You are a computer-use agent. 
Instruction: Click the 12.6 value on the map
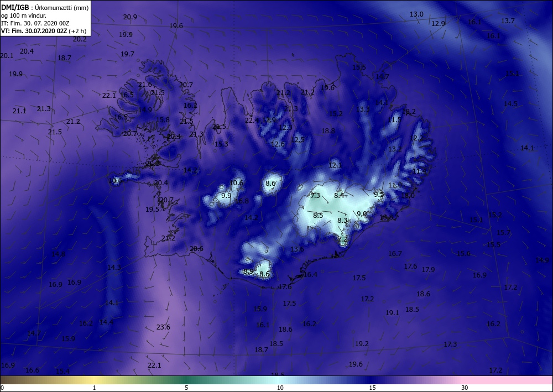click(278, 144)
